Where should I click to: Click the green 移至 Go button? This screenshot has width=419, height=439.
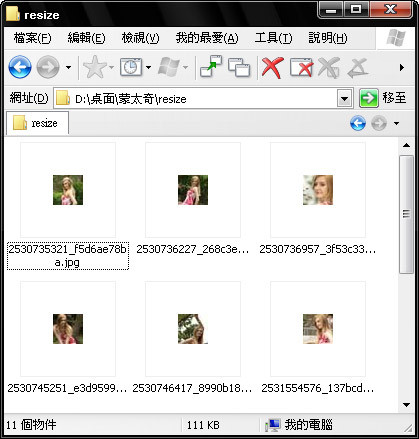tap(383, 98)
